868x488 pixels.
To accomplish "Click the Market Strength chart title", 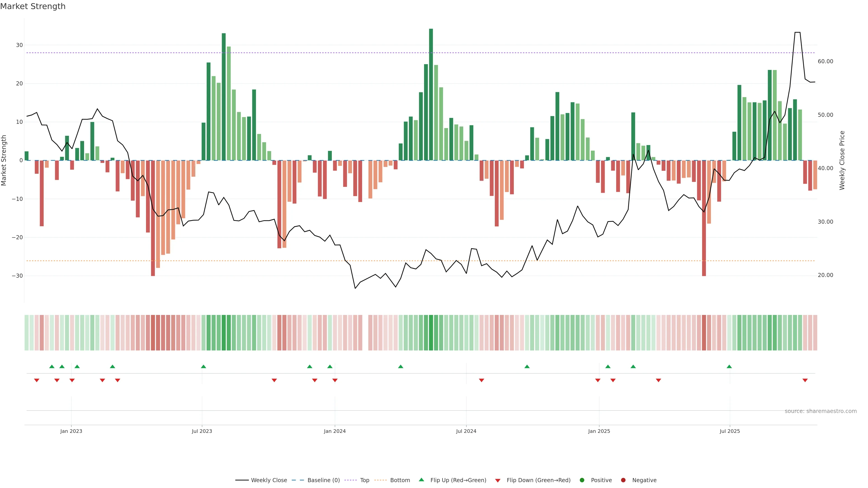I will point(33,6).
